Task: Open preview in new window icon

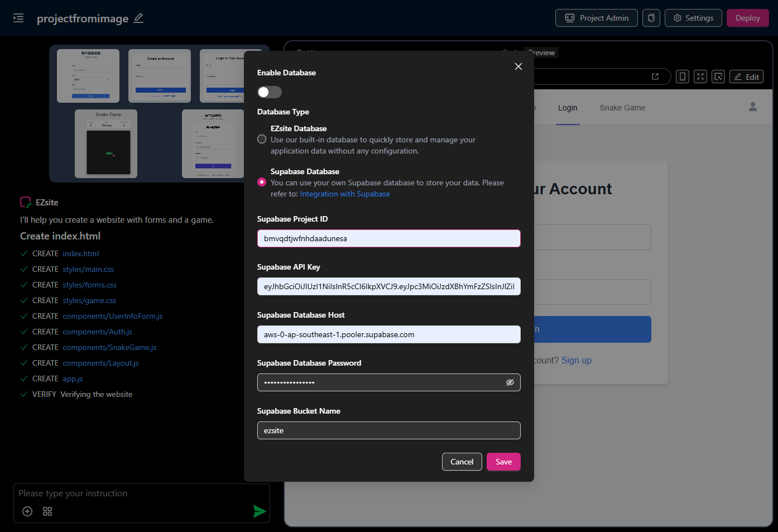Action: pyautogui.click(x=655, y=76)
